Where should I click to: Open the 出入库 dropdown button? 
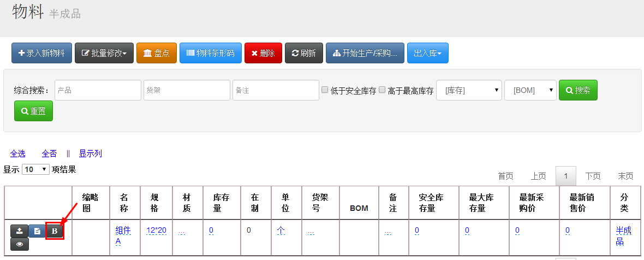[427, 53]
